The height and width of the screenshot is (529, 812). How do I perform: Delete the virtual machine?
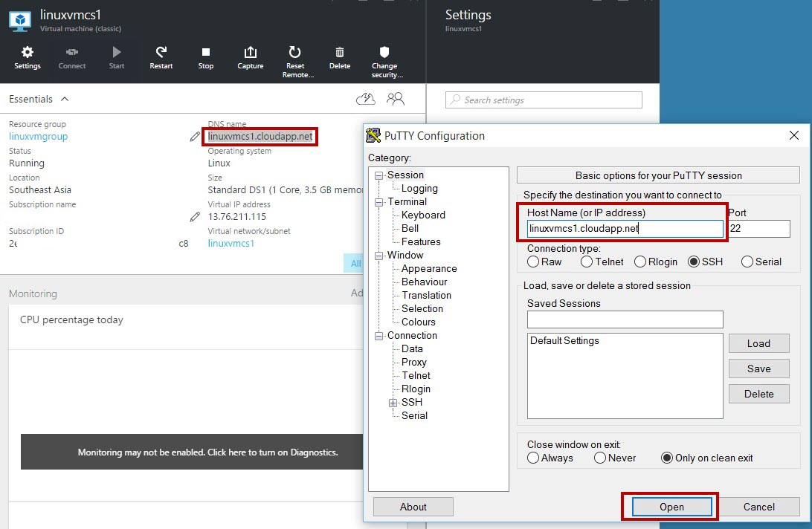[340, 57]
